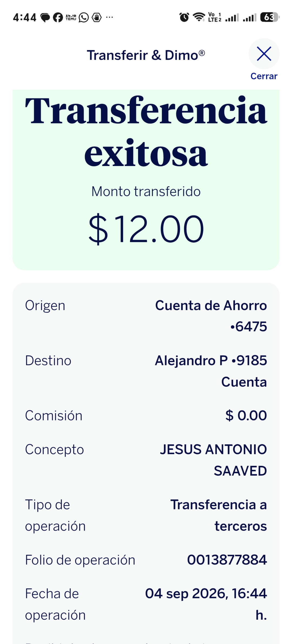Tap the Concepto JESUS ANTONIO SAAVED text
Viewport: 292px width, 644px height.
(213, 460)
